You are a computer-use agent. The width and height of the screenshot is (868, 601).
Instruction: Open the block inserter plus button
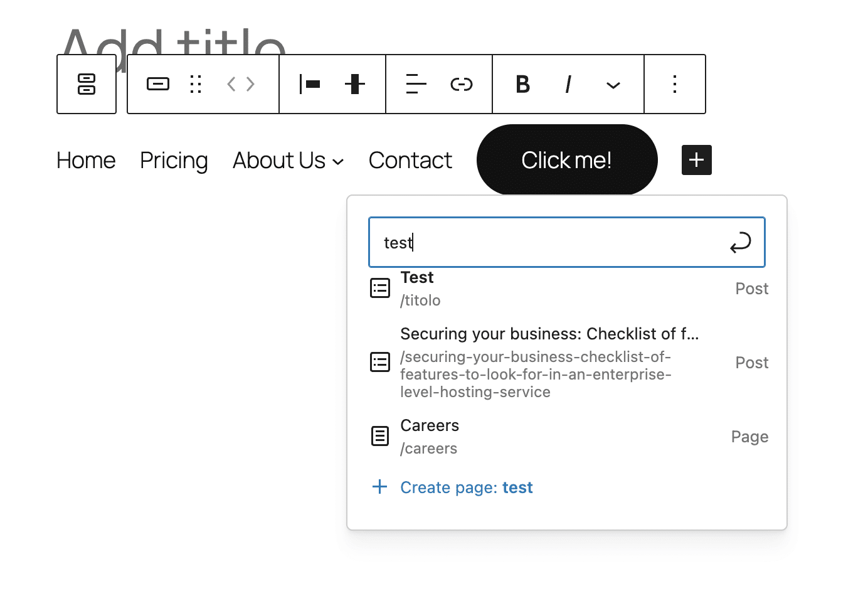coord(696,160)
